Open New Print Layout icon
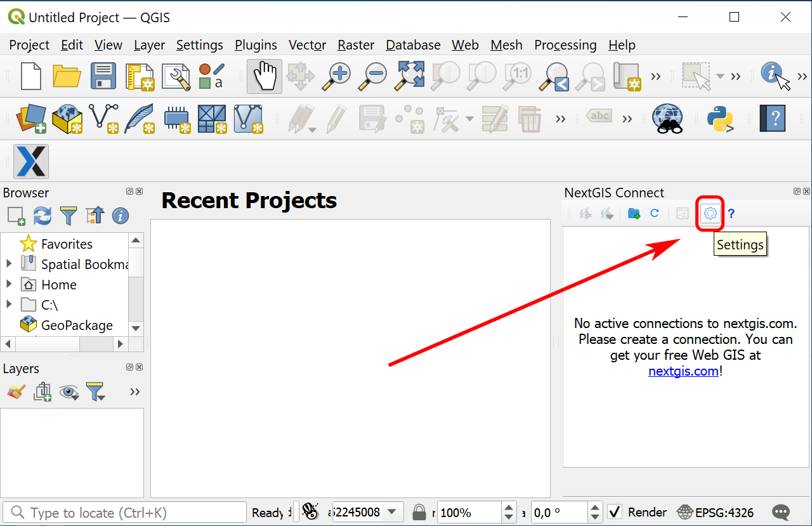Viewport: 812px width, 526px height. click(x=140, y=76)
